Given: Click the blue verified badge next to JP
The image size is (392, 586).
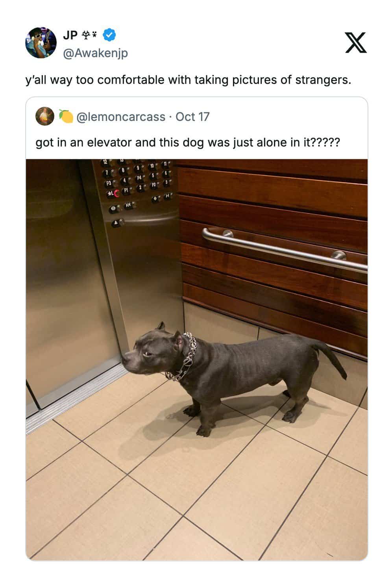Looking at the screenshot, I should pyautogui.click(x=109, y=35).
